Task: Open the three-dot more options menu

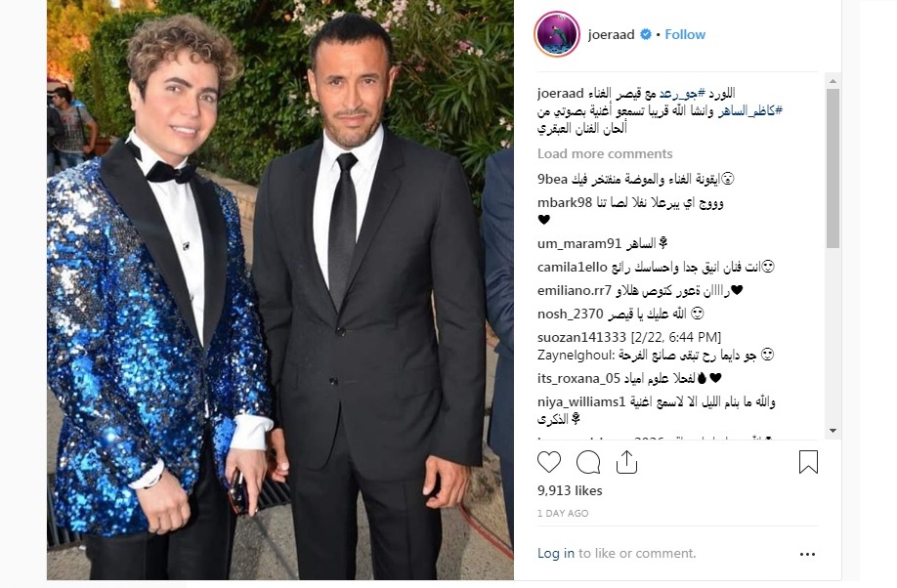Action: (x=807, y=554)
